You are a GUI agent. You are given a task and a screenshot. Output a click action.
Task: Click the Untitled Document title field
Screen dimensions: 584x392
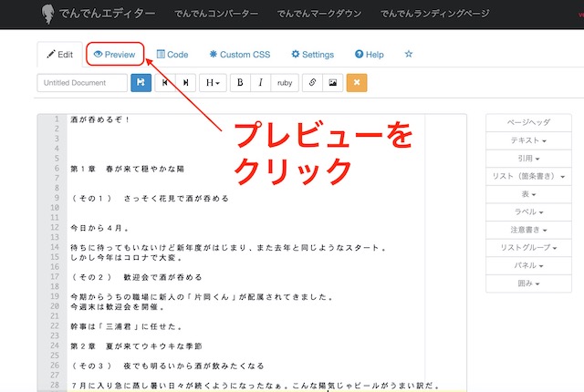pos(82,82)
